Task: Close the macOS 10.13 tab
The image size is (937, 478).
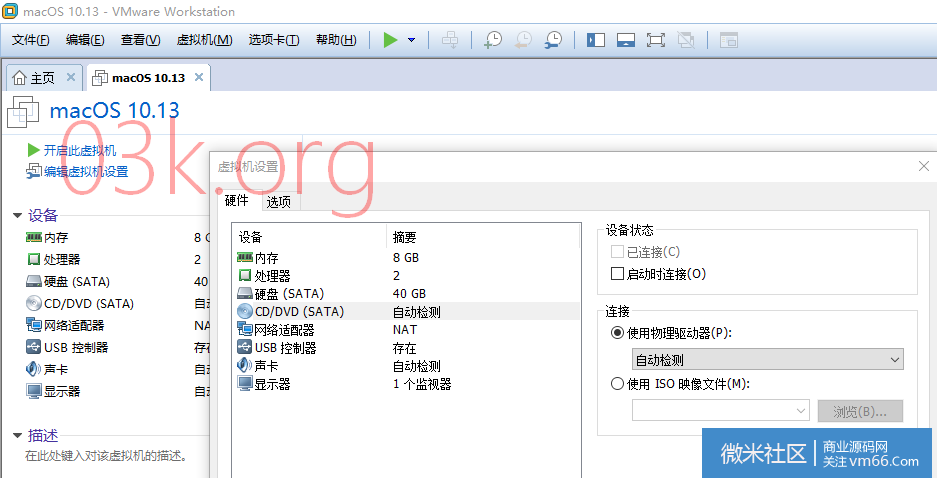Action: pos(199,77)
